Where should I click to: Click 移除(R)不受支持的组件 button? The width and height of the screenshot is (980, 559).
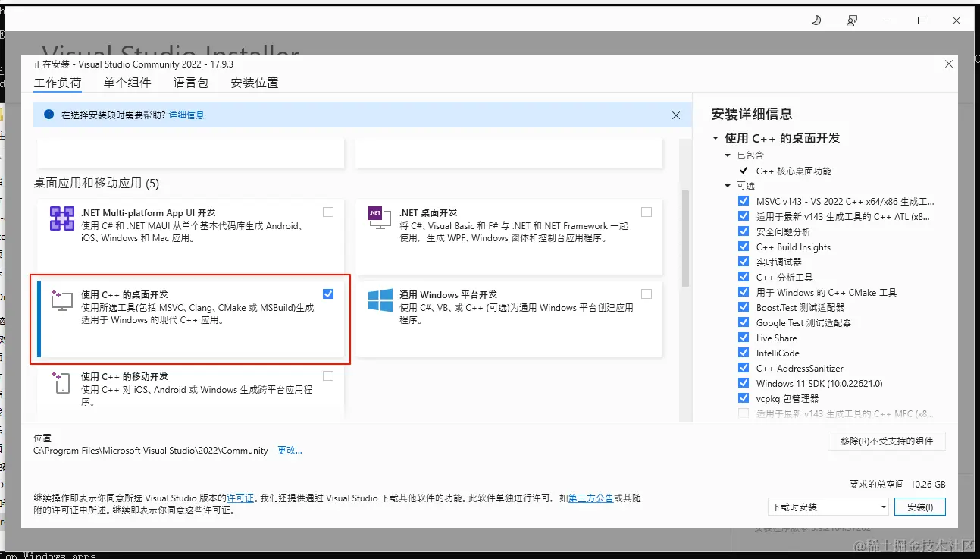[x=887, y=441]
